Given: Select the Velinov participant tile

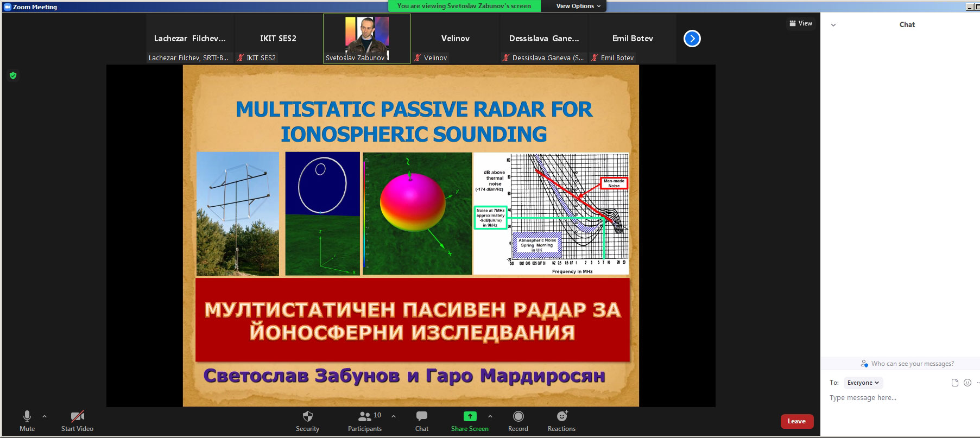Looking at the screenshot, I should pyautogui.click(x=455, y=39).
